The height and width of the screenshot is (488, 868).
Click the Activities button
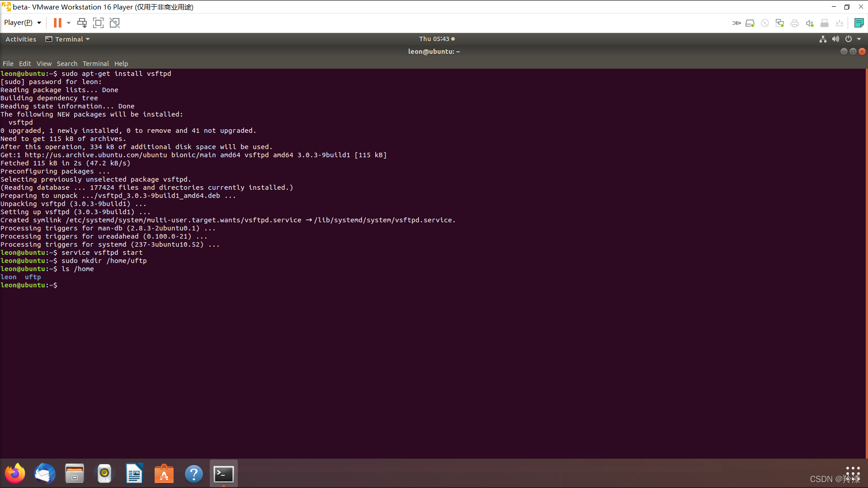(21, 39)
